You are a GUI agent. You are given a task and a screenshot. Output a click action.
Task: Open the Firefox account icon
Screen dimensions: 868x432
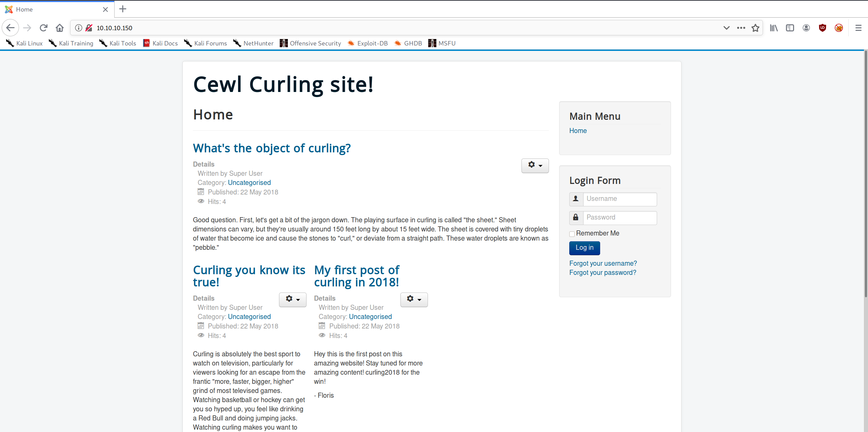click(x=806, y=28)
